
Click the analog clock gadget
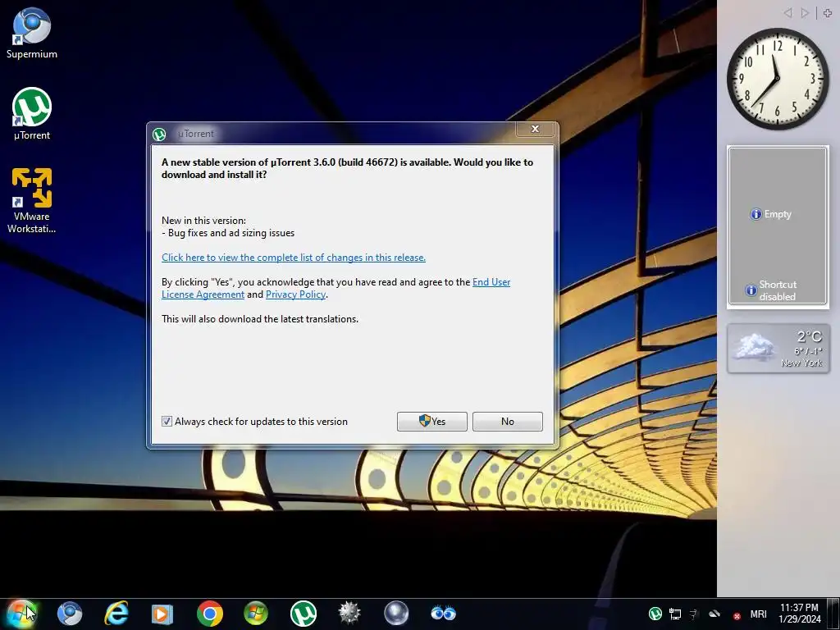[778, 79]
